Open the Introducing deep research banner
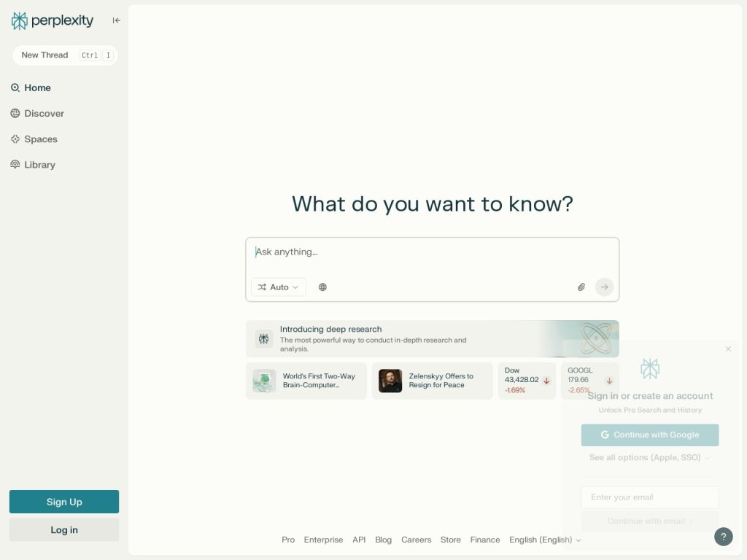 (432, 338)
